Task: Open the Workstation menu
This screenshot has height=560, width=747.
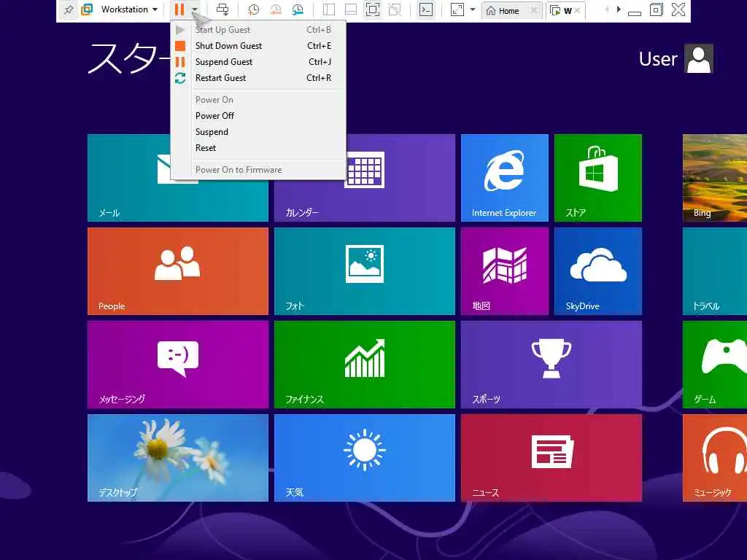Action: pos(129,9)
